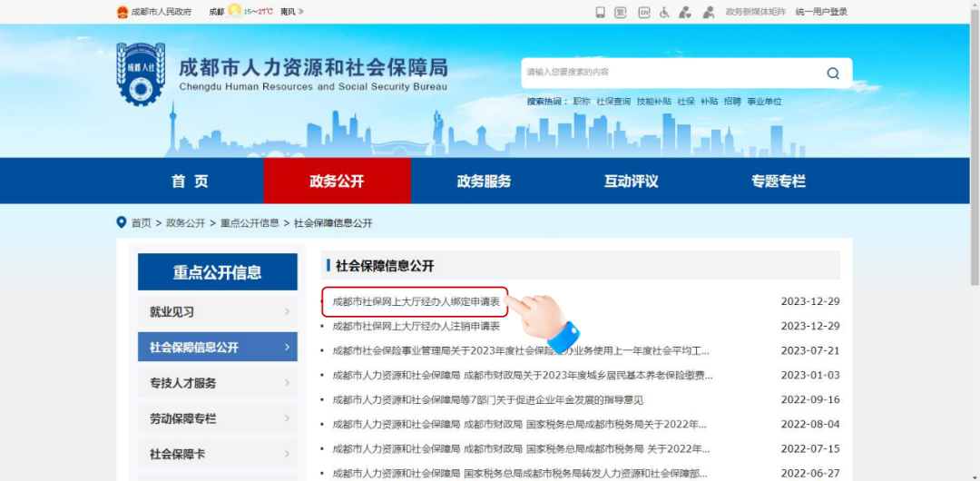This screenshot has height=481, width=980.
Task: Click the Chengdu government emblem icon
Action: (x=122, y=12)
